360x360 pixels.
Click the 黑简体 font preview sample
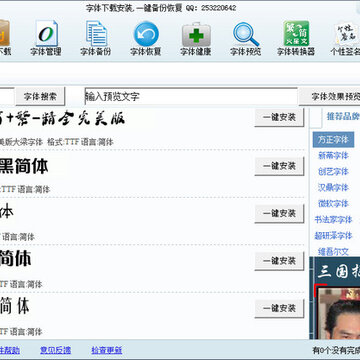pos(24,166)
